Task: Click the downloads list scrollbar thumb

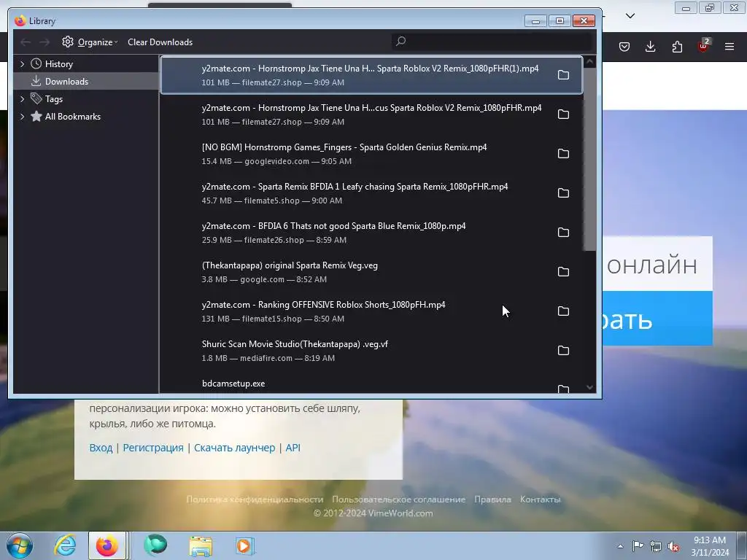Action: pos(589,160)
